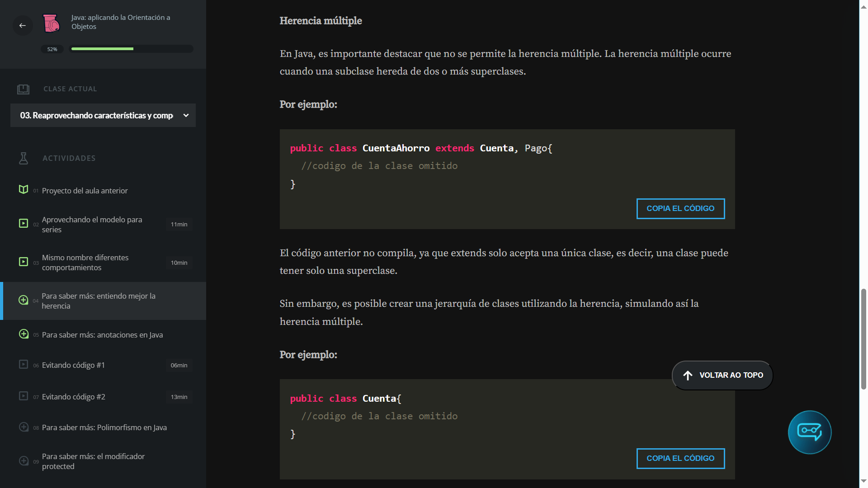Viewport: 868px width, 488px height.
Task: Click the scrollbar up arrow
Action: tap(863, 7)
